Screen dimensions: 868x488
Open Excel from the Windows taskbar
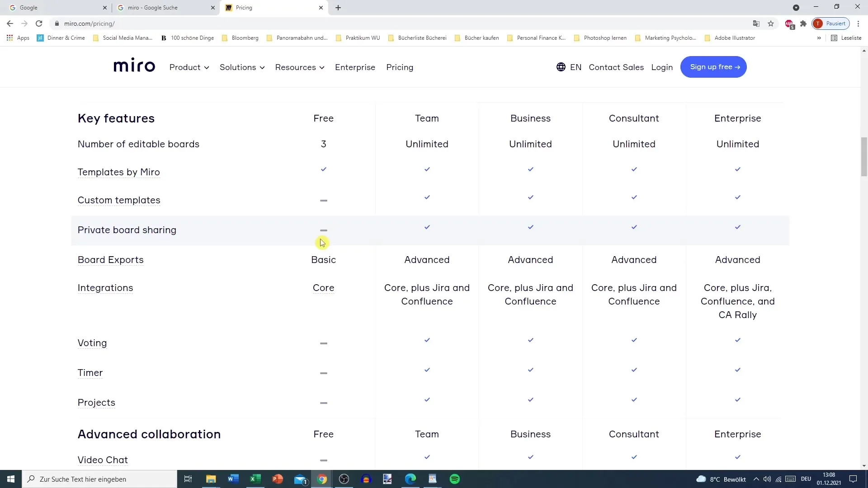(x=255, y=479)
